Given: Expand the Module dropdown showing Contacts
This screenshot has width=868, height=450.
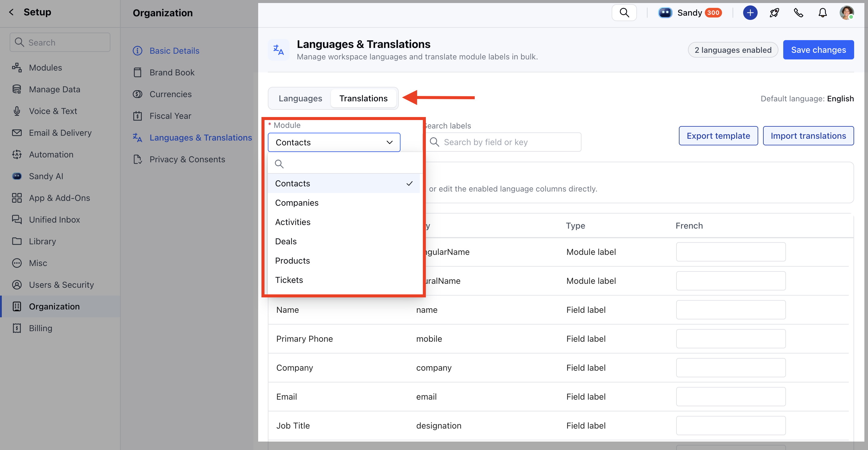Looking at the screenshot, I should coord(334,142).
